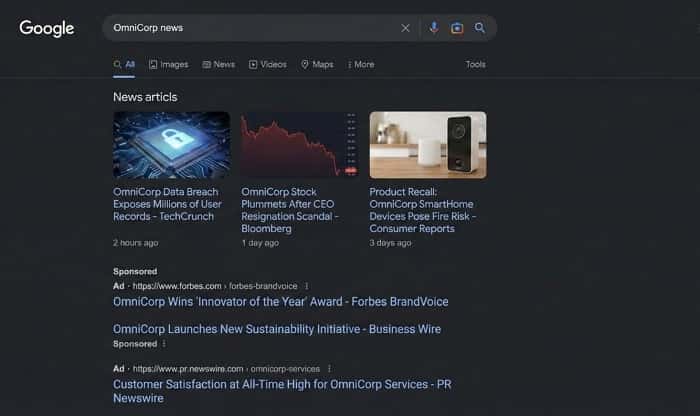Open three-dot menu beside pr.newswire.com ad URL
Viewport: 700px width, 416px height.
[329, 369]
